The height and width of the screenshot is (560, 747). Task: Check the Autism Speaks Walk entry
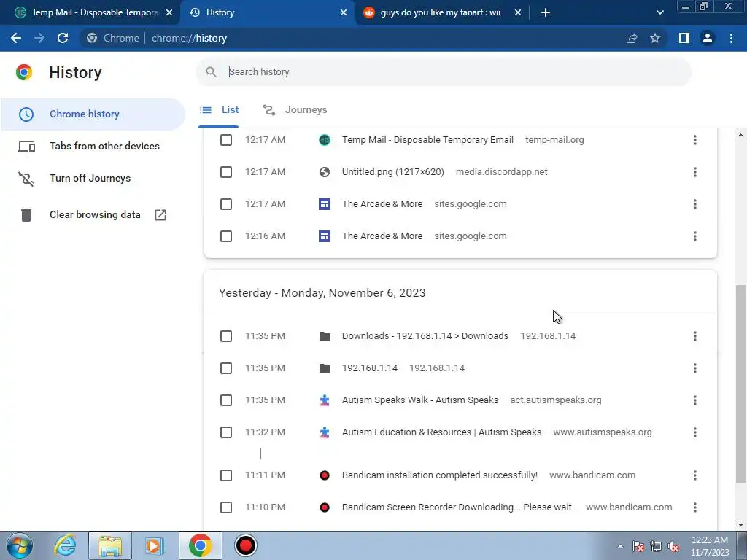pyautogui.click(x=226, y=400)
